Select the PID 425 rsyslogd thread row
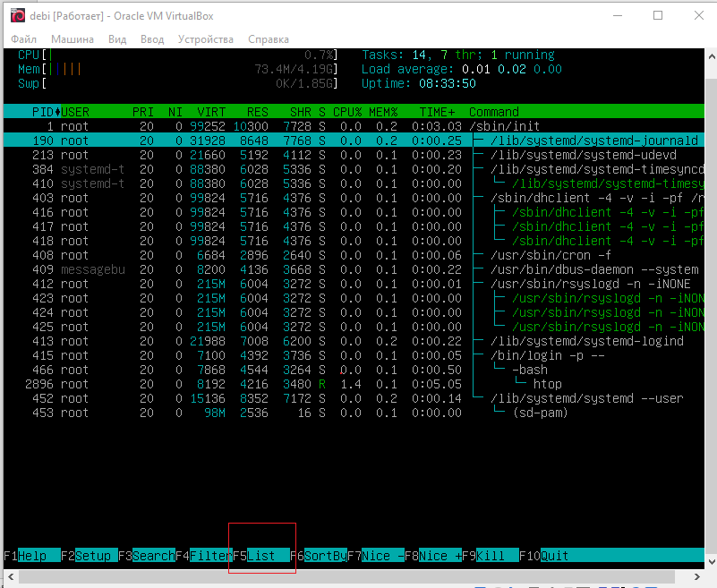Viewport: 717px width, 588px height. pos(354,327)
